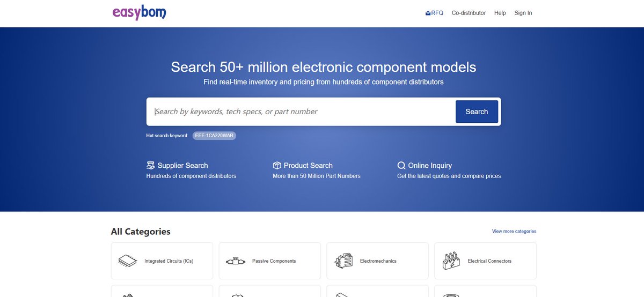Click the RFQ envelope icon

click(428, 13)
